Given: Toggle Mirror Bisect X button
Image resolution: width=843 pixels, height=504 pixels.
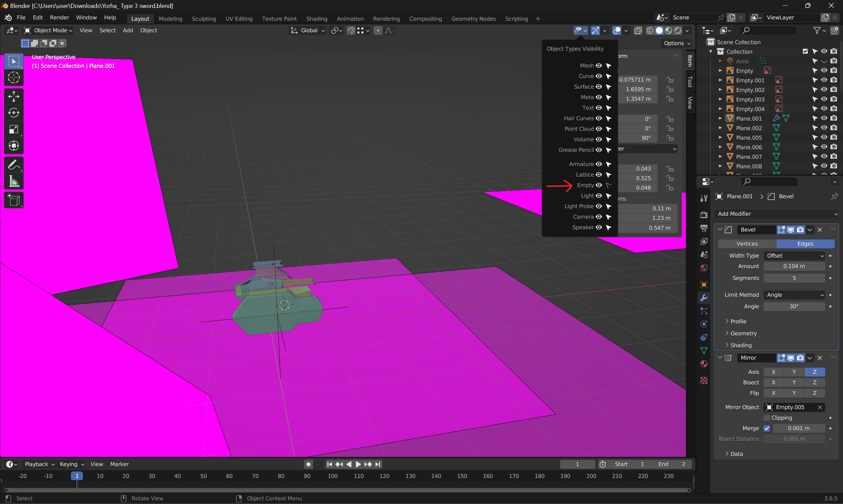Looking at the screenshot, I should point(773,382).
